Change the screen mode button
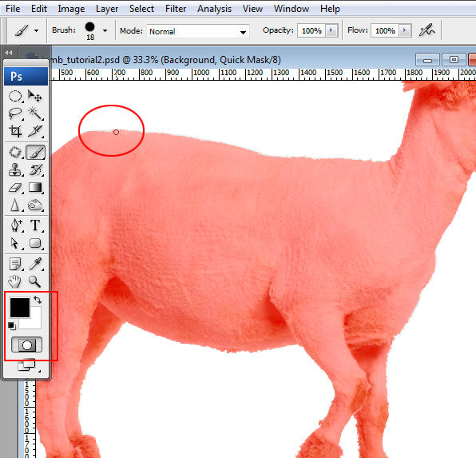Screen dimensions: 476x458 coord(26,365)
